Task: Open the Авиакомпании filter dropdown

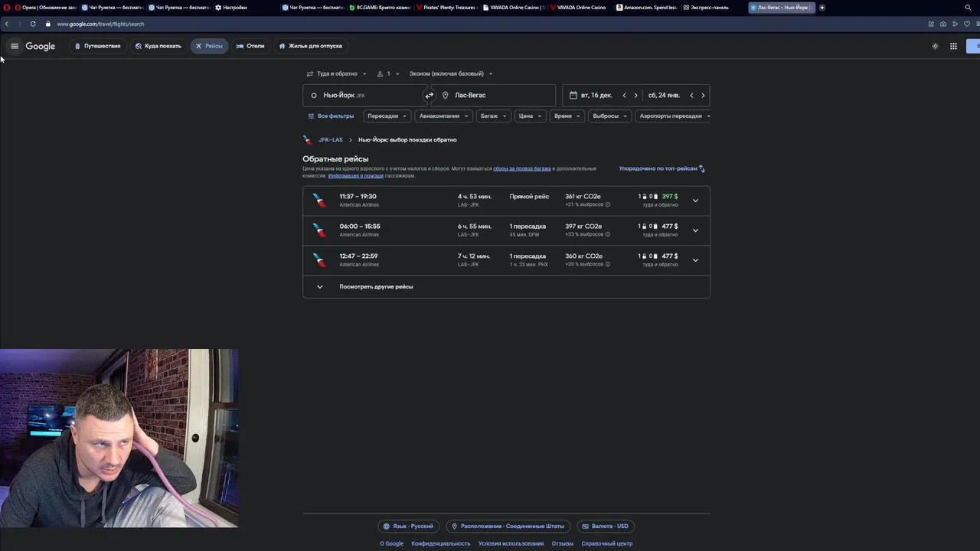Action: click(444, 116)
